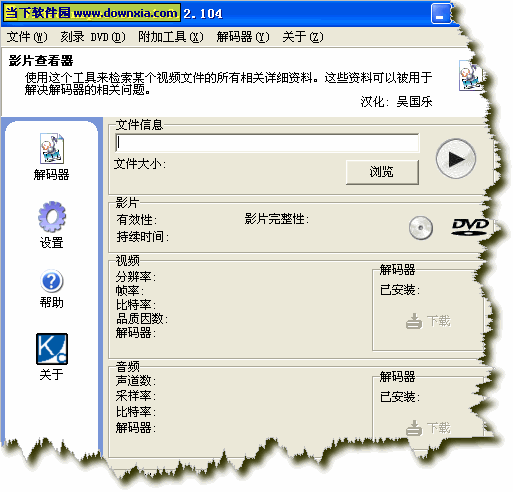Click the 品质因数 label
Viewport: 513px width, 492px height.
click(142, 319)
